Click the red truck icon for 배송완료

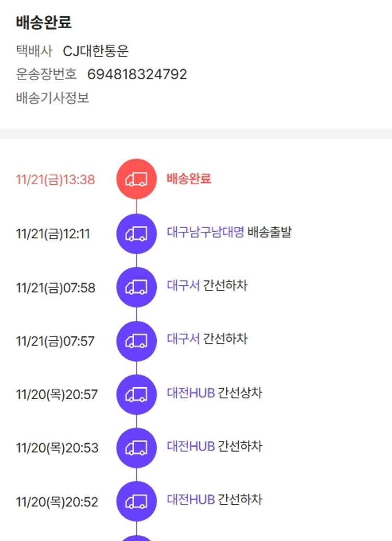[136, 179]
